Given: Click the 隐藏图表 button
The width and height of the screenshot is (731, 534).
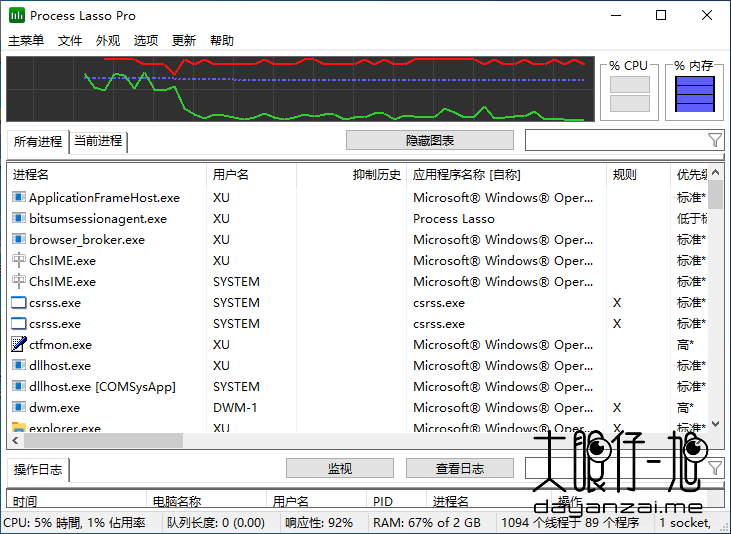Looking at the screenshot, I should [429, 140].
